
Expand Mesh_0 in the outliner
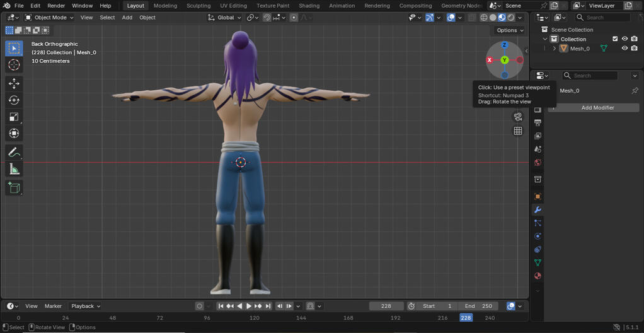click(554, 49)
